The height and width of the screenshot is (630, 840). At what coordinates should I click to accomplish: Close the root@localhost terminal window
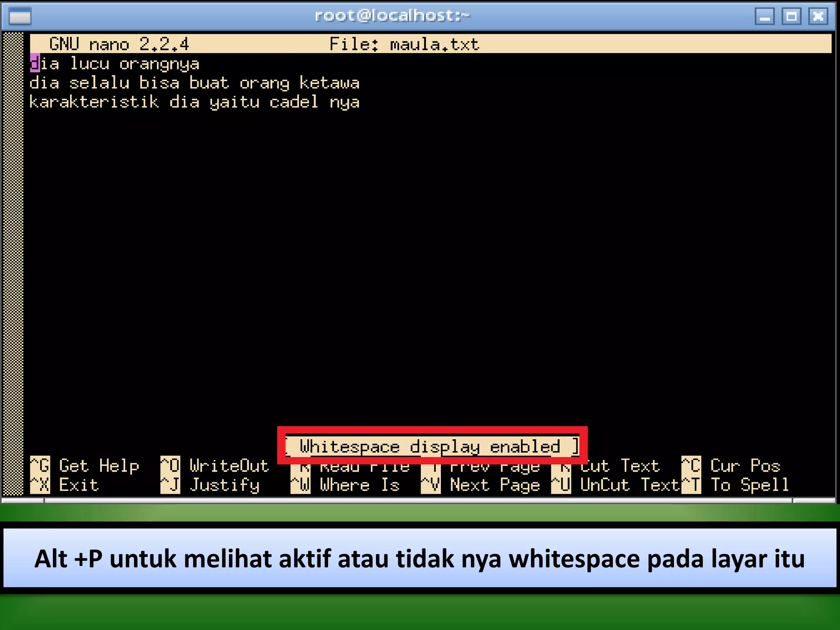pyautogui.click(x=818, y=16)
